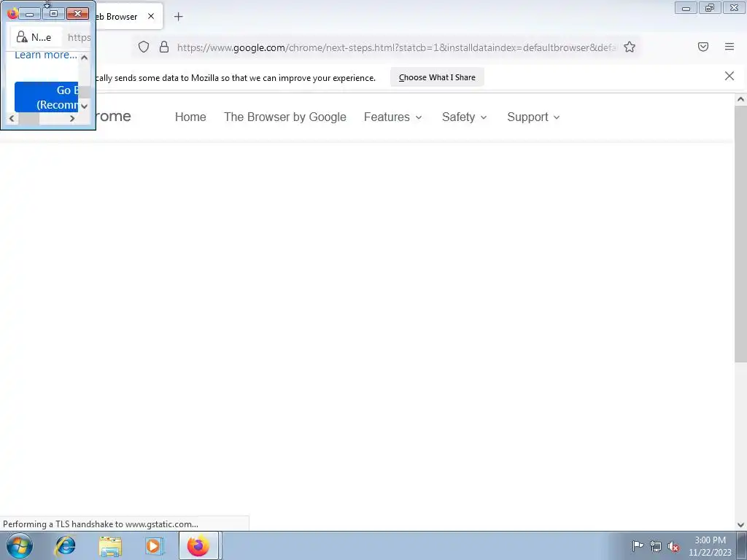This screenshot has width=747, height=560.
Task: Click the page scrollbar down arrow
Action: click(740, 525)
